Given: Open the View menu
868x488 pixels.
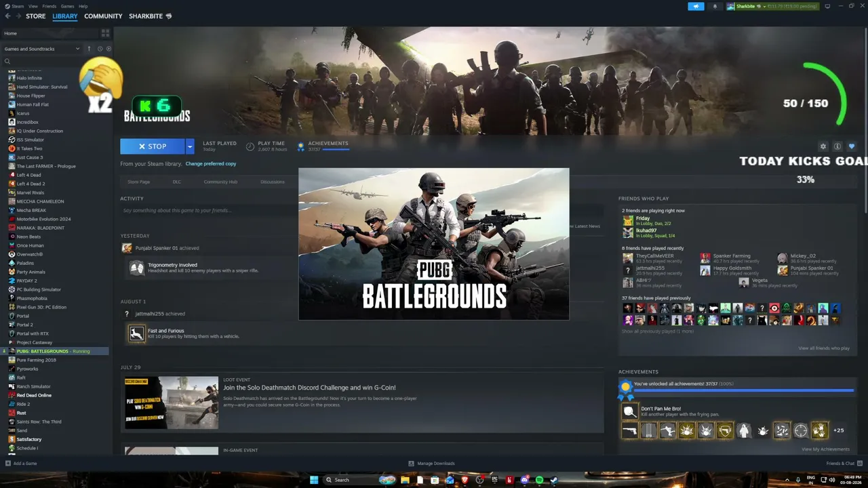Looking at the screenshot, I should pyautogui.click(x=33, y=6).
